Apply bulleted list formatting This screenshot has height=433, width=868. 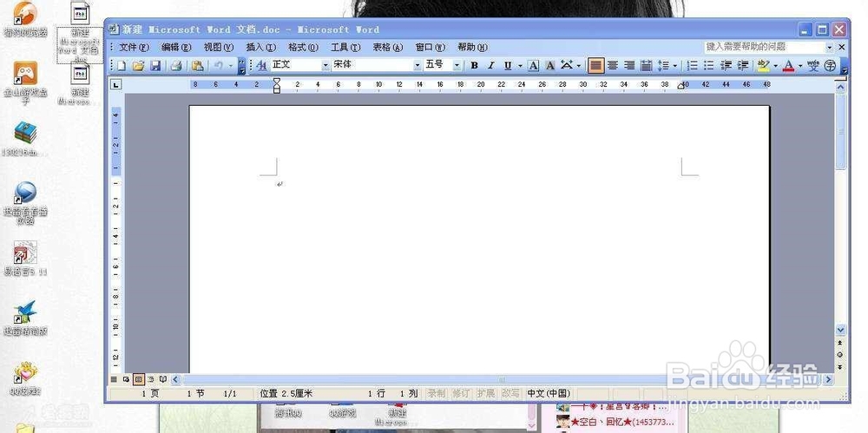(x=708, y=66)
